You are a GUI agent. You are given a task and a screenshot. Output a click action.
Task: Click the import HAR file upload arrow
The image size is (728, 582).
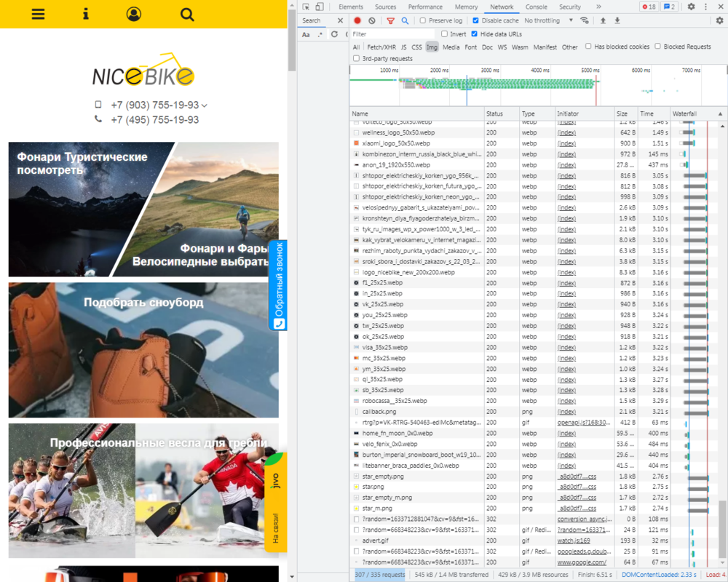pos(603,20)
